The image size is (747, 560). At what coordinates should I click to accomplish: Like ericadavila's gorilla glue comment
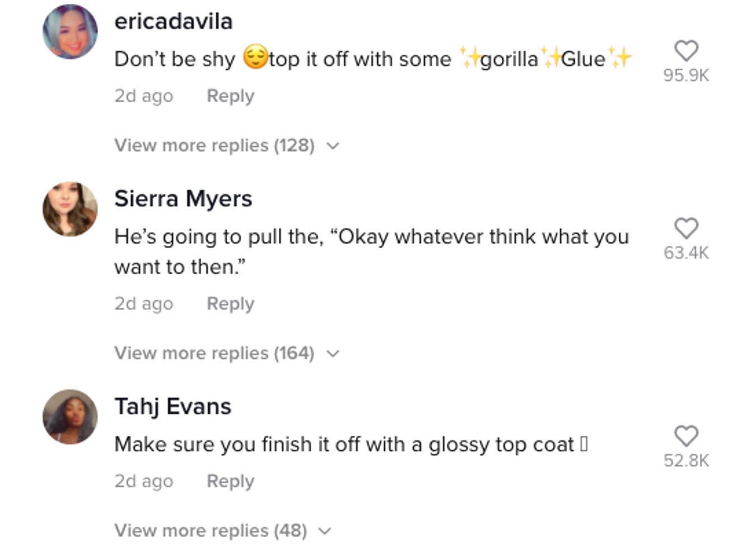686,51
